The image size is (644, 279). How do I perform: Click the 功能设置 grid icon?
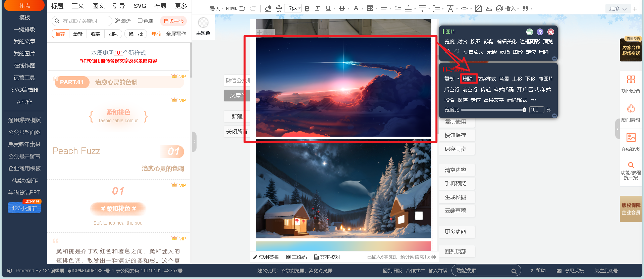[631, 79]
